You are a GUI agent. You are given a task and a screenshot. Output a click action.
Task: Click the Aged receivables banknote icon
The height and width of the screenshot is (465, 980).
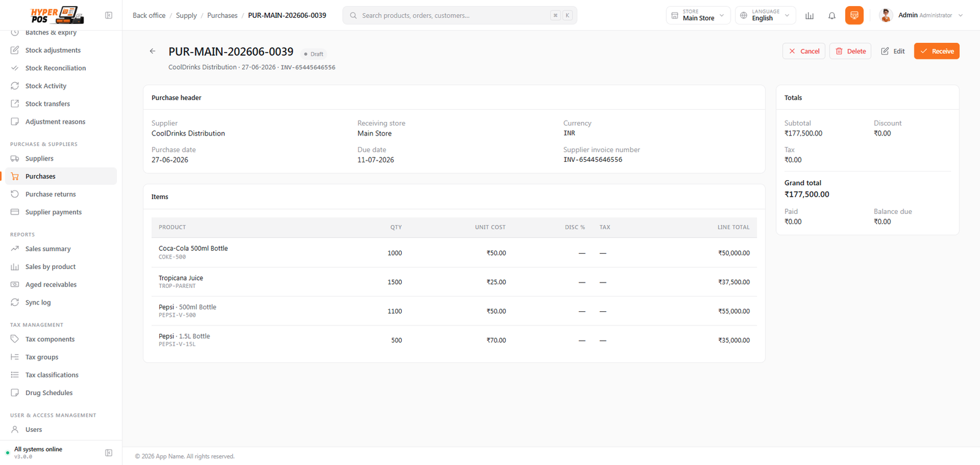(15, 284)
